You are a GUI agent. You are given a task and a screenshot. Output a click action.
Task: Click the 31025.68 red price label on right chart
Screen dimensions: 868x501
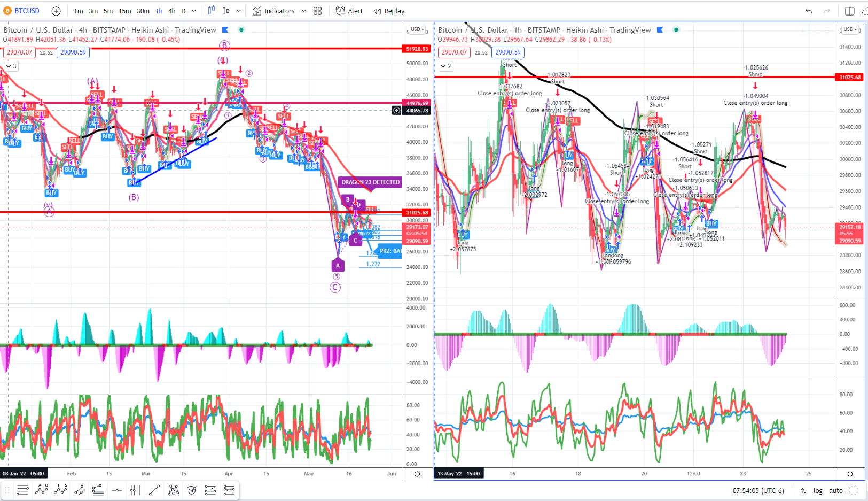click(849, 78)
